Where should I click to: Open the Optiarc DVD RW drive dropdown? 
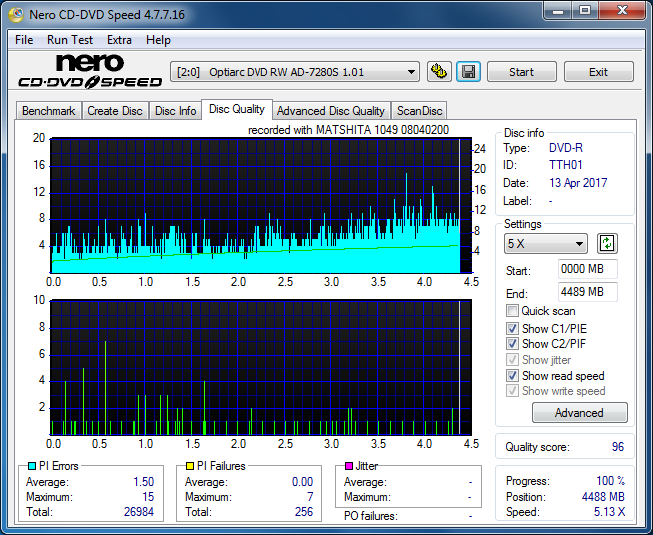click(295, 72)
